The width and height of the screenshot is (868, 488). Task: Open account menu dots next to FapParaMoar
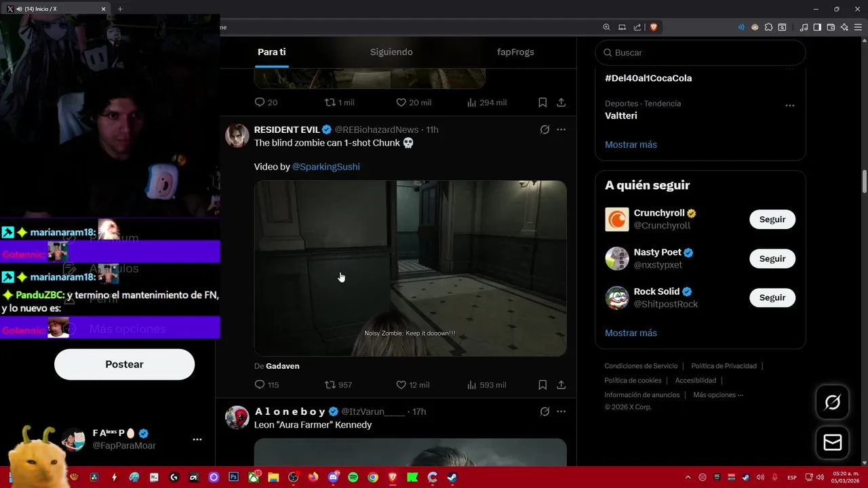(197, 439)
